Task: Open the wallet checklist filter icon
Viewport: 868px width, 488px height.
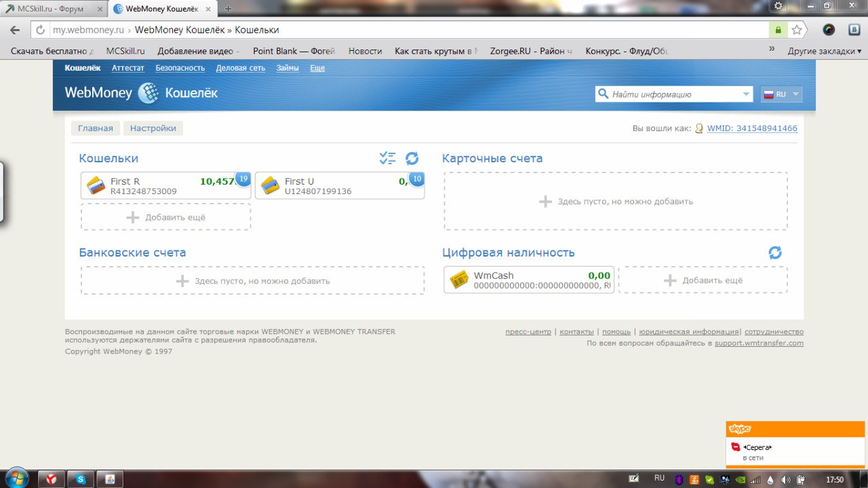Action: click(x=387, y=159)
